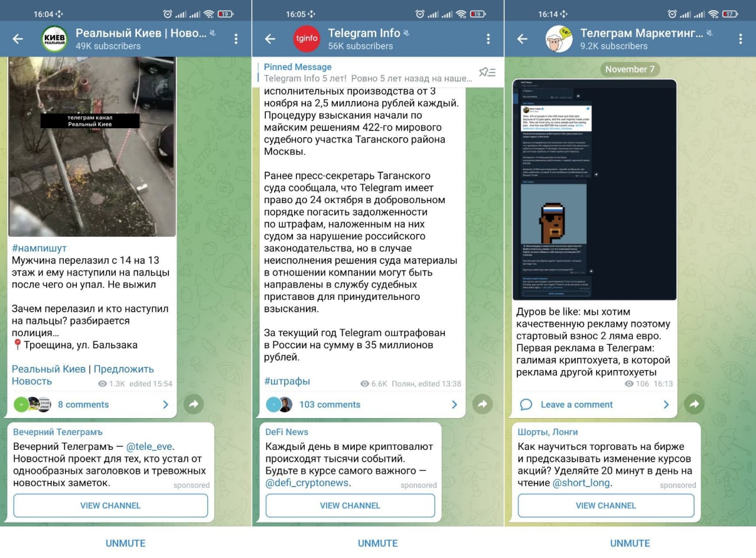Tap the November 7 date badge
This screenshot has width=756, height=558.
click(x=630, y=69)
